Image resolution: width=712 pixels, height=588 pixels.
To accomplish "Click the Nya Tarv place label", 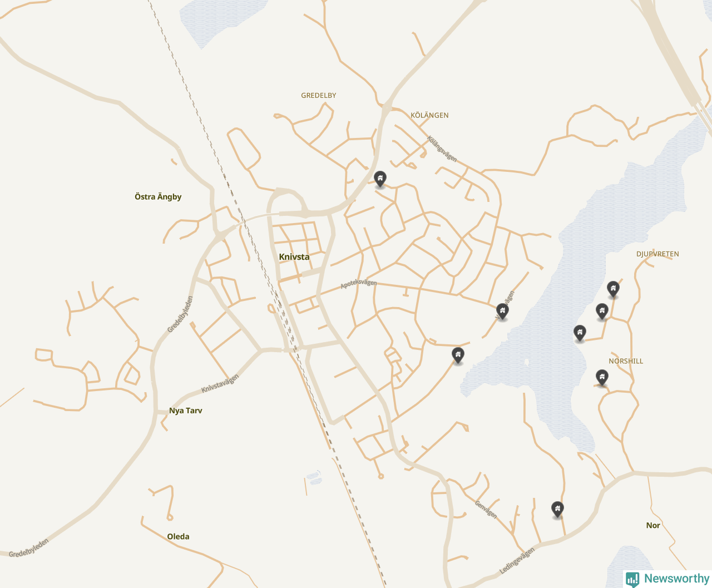I will (186, 411).
